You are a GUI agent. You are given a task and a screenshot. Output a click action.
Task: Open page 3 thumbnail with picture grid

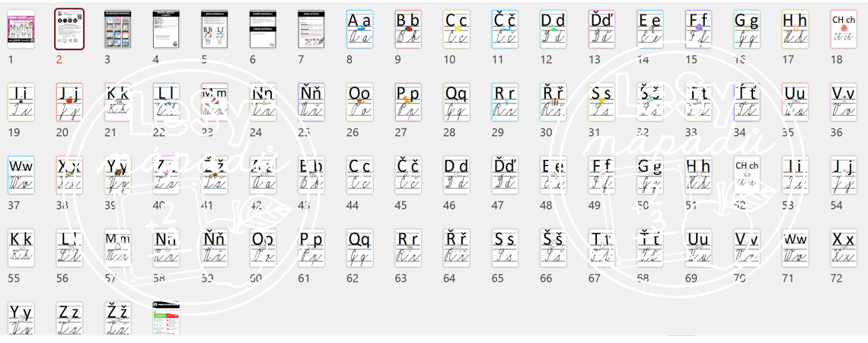[118, 30]
